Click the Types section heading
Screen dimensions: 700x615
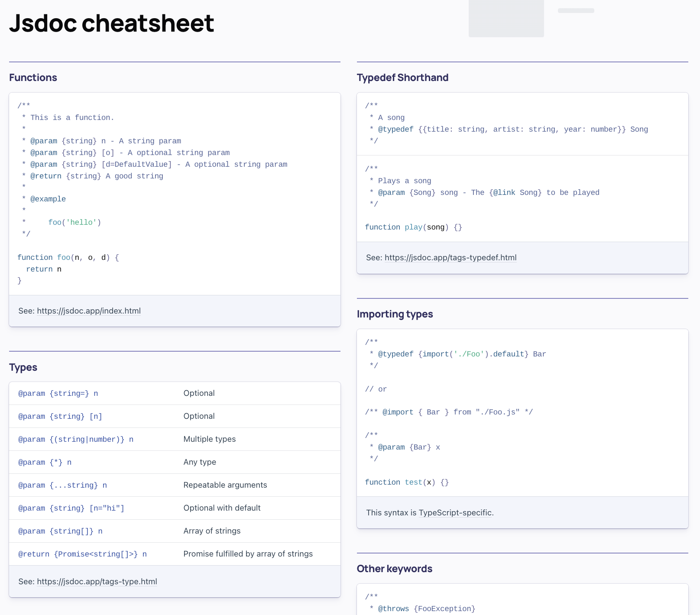(23, 367)
